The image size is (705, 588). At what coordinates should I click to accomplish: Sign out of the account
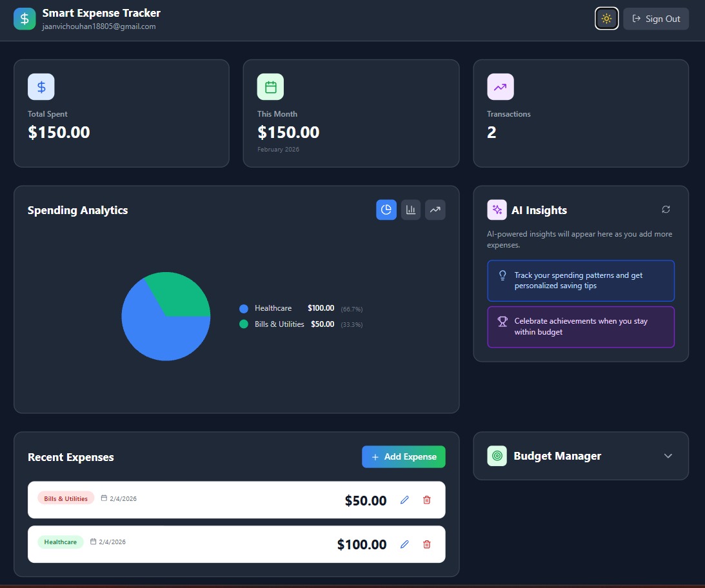tap(656, 18)
